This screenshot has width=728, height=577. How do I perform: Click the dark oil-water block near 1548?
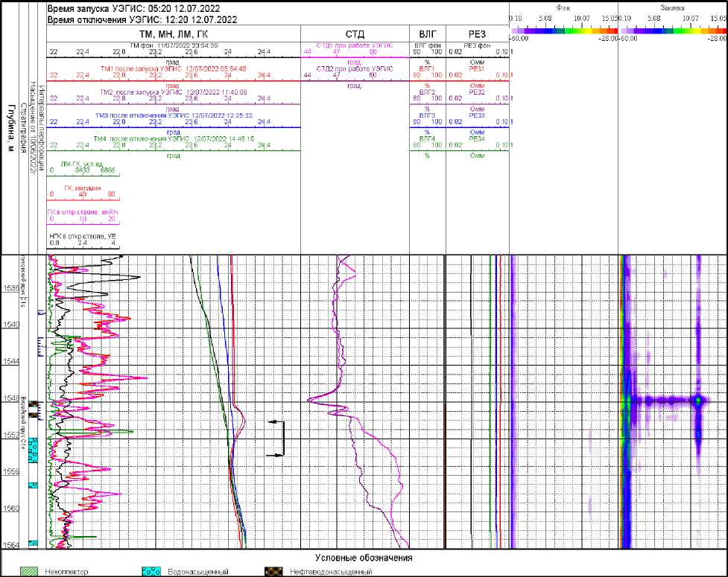[33, 404]
